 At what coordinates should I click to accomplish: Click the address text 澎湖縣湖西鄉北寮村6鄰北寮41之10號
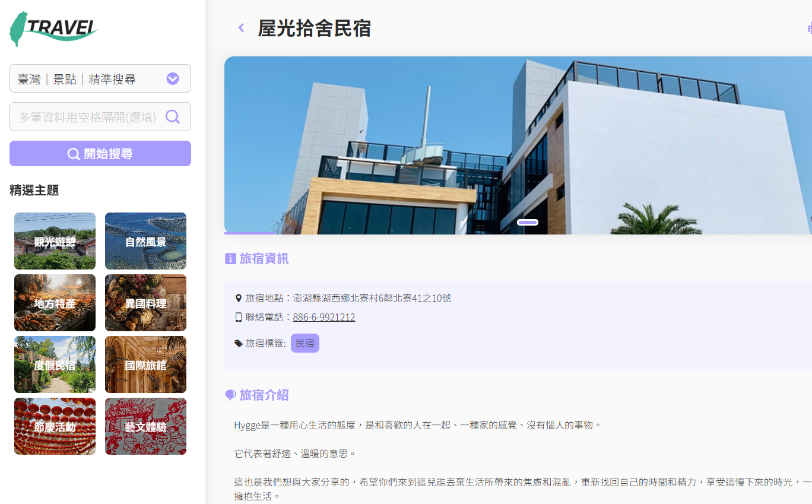pyautogui.click(x=372, y=298)
